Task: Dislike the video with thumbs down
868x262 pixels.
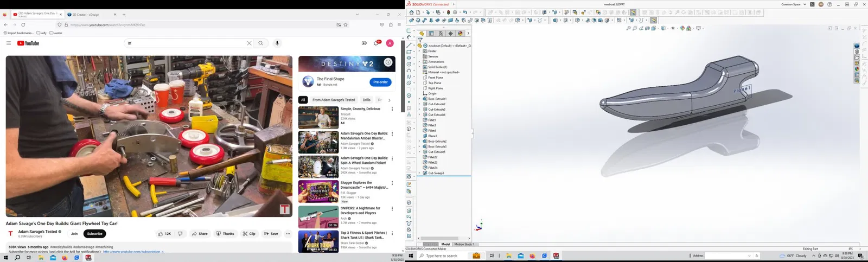Action: [180, 234]
